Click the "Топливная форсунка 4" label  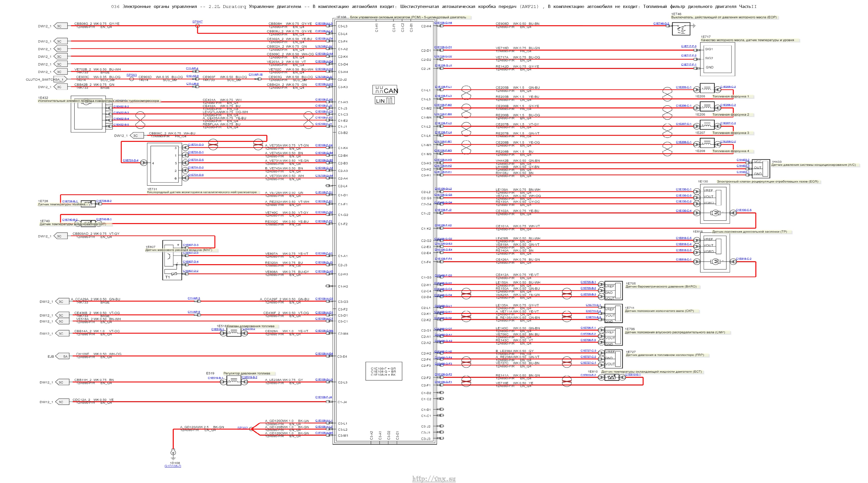pos(731,151)
